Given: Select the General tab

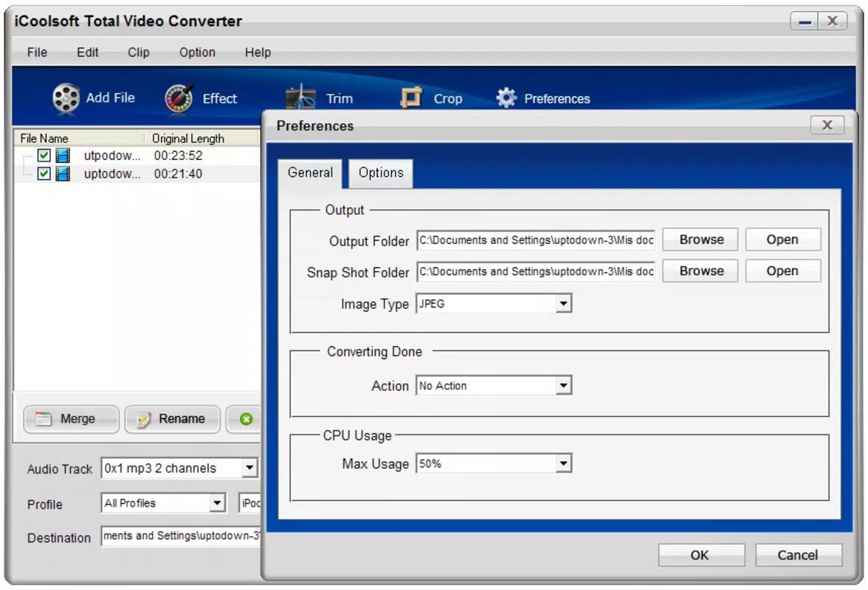Looking at the screenshot, I should pos(310,173).
